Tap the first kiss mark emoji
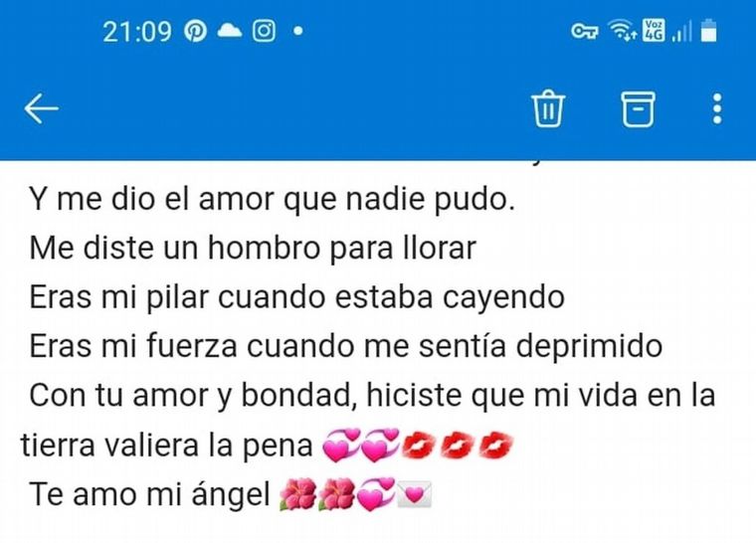Image resolution: width=756 pixels, height=543 pixels. click(x=419, y=446)
